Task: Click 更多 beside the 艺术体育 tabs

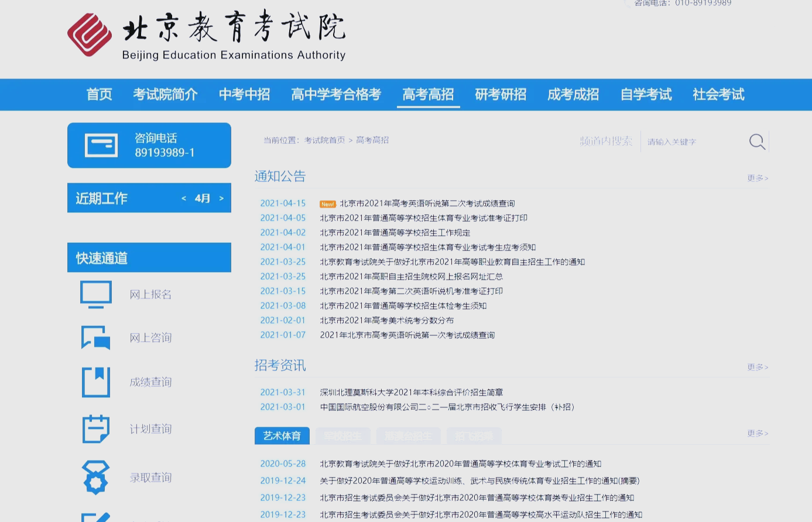Action: click(758, 433)
